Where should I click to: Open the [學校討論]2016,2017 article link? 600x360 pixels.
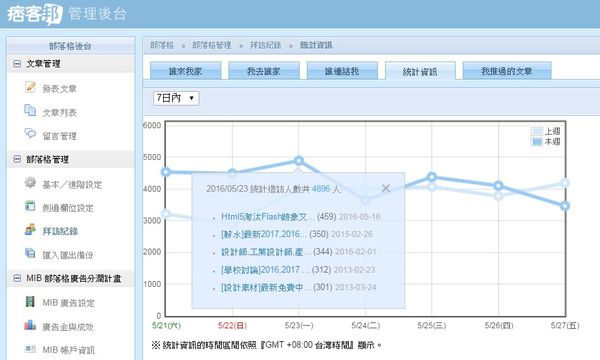coord(265,270)
